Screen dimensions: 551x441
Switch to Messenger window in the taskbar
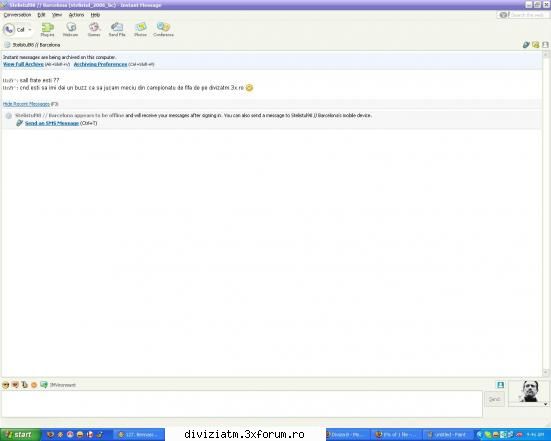140,435
